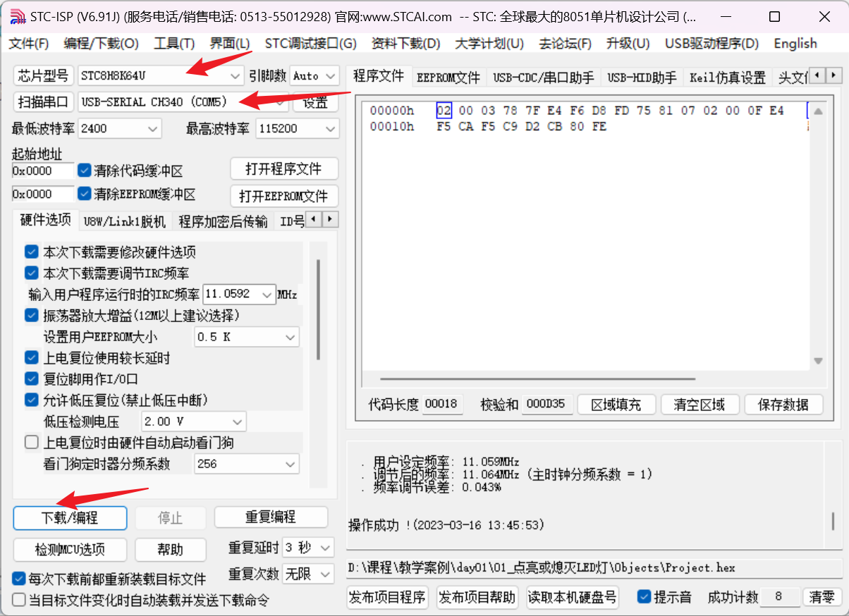Enable 上电复位时由硬件自动启动看门狗 checkbox
This screenshot has height=616, width=849.
click(x=32, y=443)
